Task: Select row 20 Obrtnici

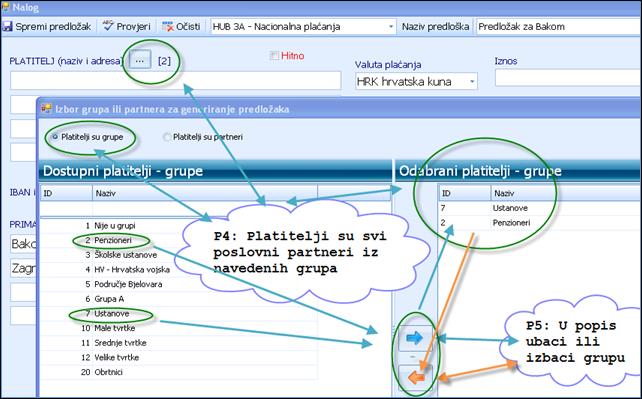Action: [179, 372]
